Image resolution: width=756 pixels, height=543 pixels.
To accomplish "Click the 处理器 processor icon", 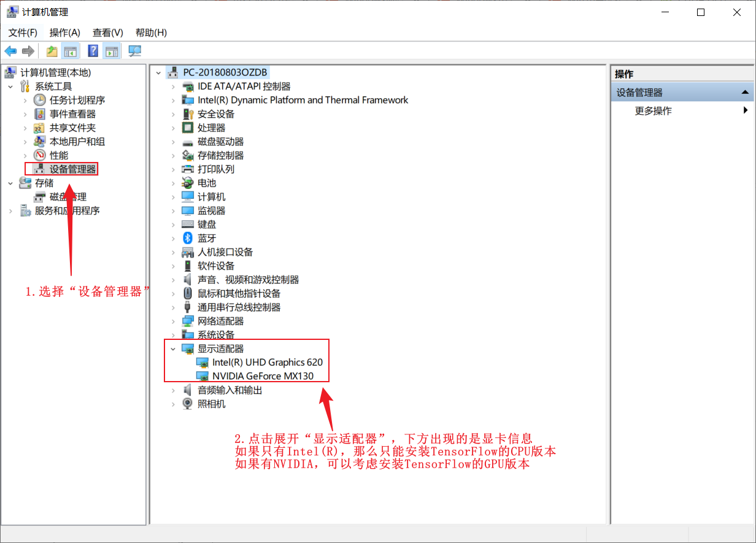I will click(x=188, y=128).
